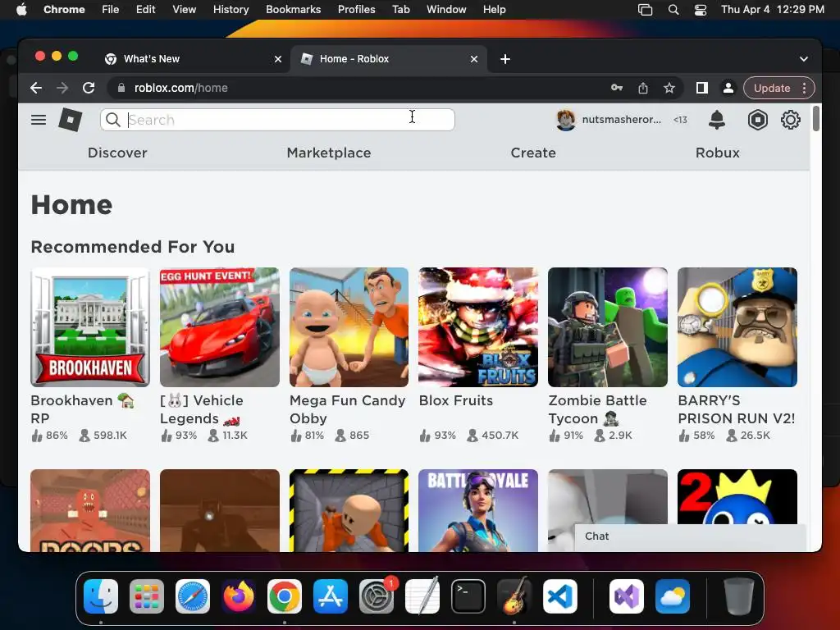Open App Store from the dock
The image size is (840, 630).
331,596
